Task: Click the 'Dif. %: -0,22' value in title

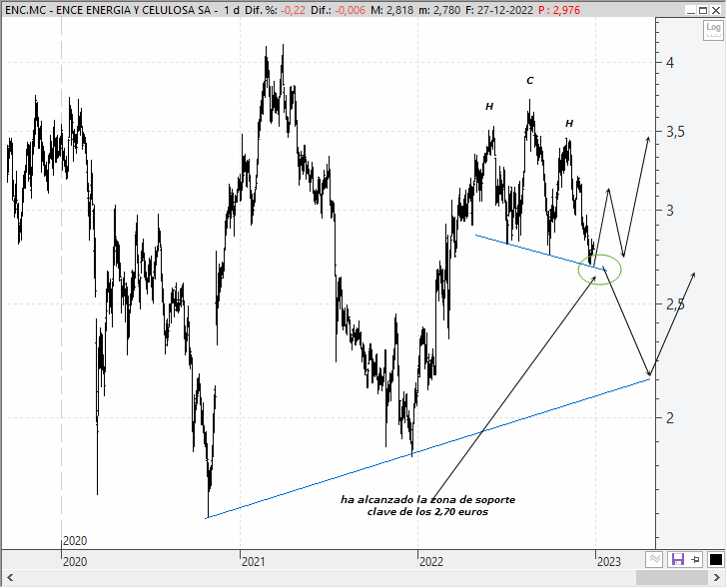Action: 275,10
